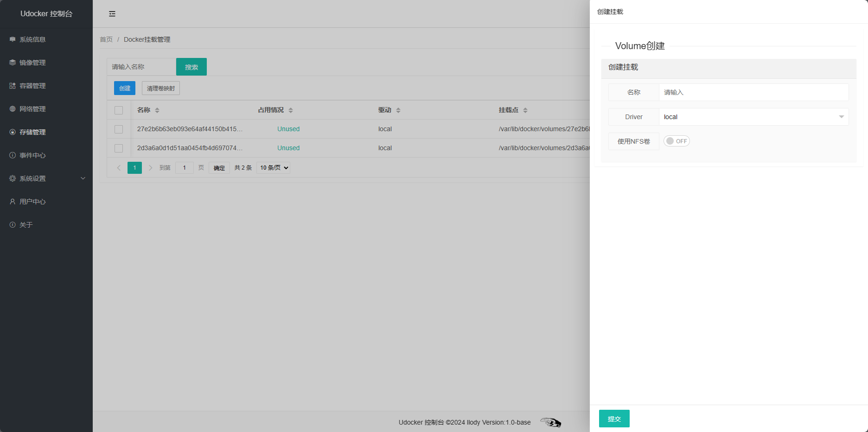Screen dimensions: 868x432
Task: Click the blue 创建 button
Action: pos(125,88)
